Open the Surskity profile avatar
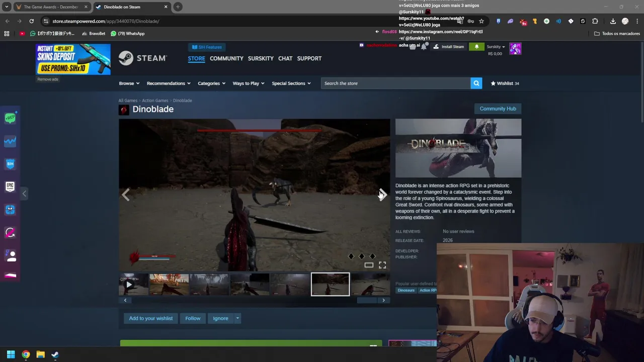The width and height of the screenshot is (644, 362). [515, 49]
